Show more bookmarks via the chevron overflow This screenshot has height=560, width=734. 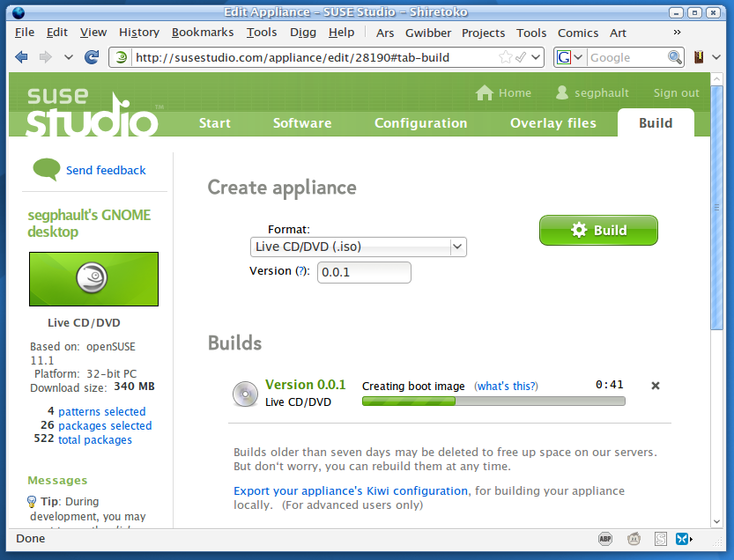(677, 32)
